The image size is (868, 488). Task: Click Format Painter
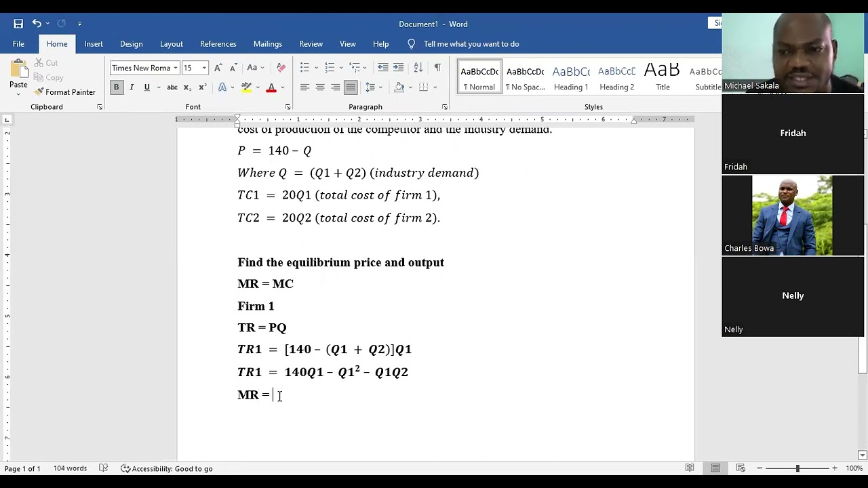tap(65, 92)
